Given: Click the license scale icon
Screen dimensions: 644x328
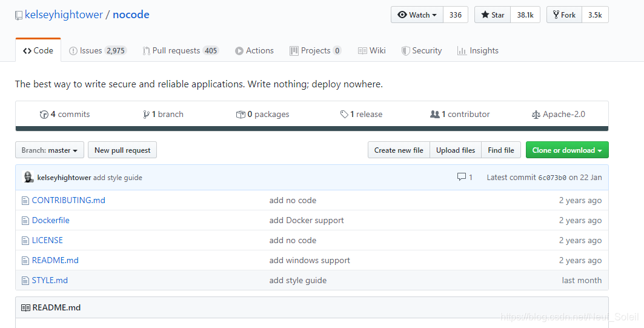Looking at the screenshot, I should pyautogui.click(x=536, y=115).
